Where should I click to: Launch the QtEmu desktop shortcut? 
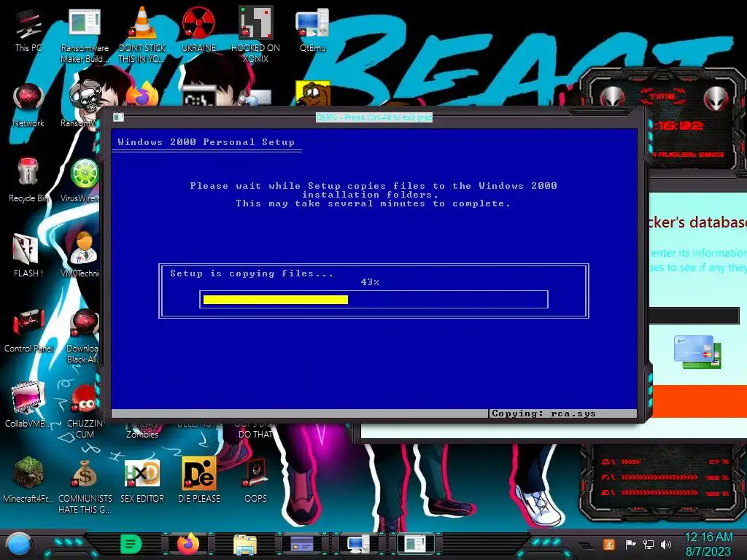(312, 30)
